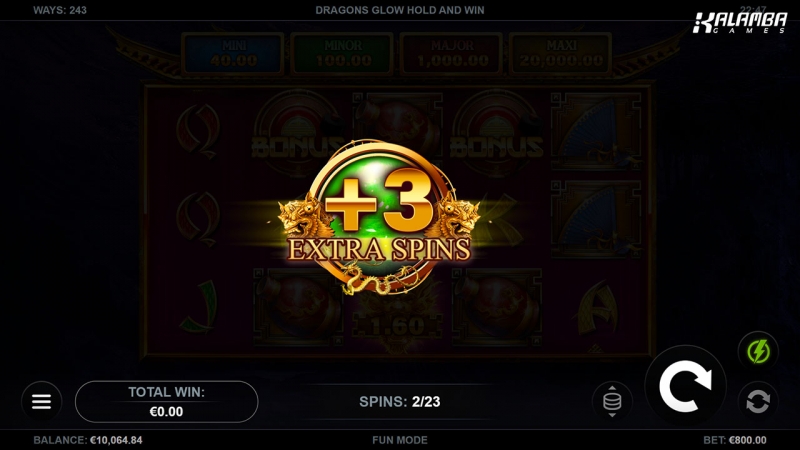Select the MAXI 20,000.00 jackpot panel
The height and width of the screenshot is (450, 800).
(x=561, y=55)
